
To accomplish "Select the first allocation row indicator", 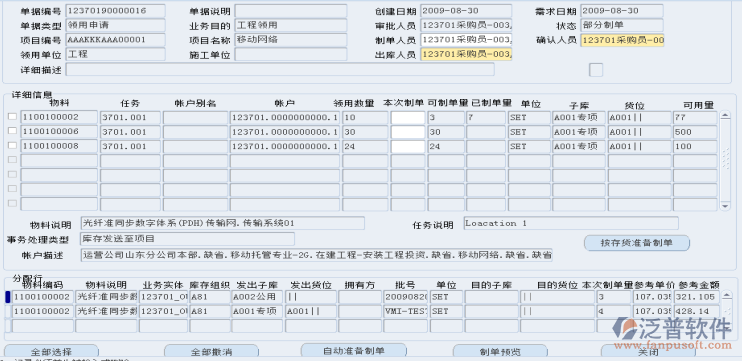I will tap(7, 297).
